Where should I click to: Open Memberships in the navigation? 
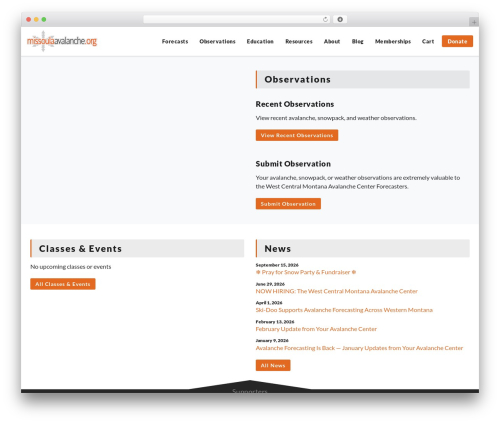tap(393, 41)
